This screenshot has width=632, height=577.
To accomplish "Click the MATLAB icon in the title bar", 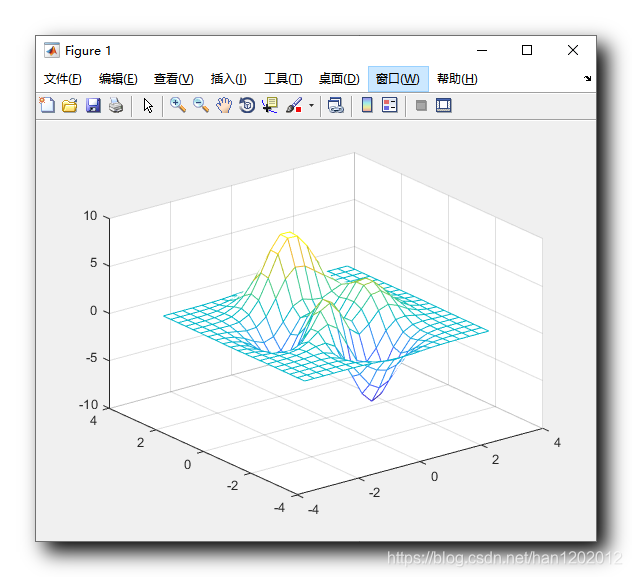I will pos(52,50).
